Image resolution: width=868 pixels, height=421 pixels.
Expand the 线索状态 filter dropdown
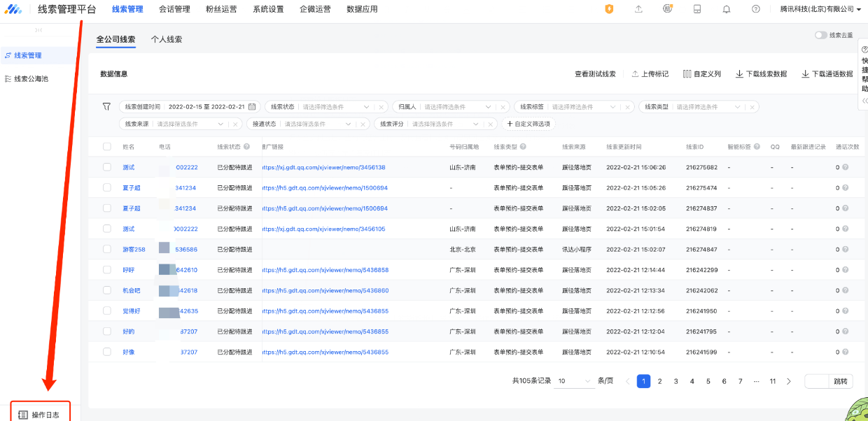tap(366, 107)
